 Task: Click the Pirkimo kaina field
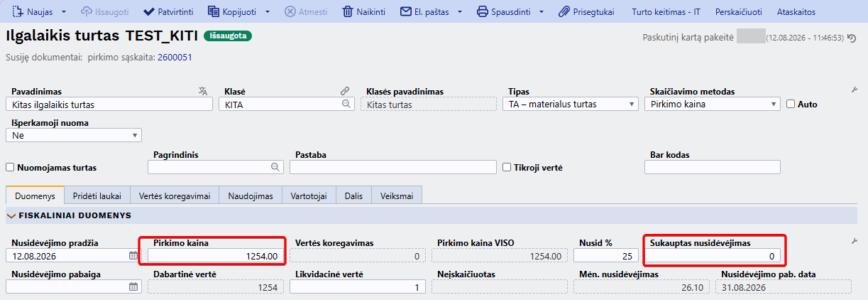click(x=216, y=256)
